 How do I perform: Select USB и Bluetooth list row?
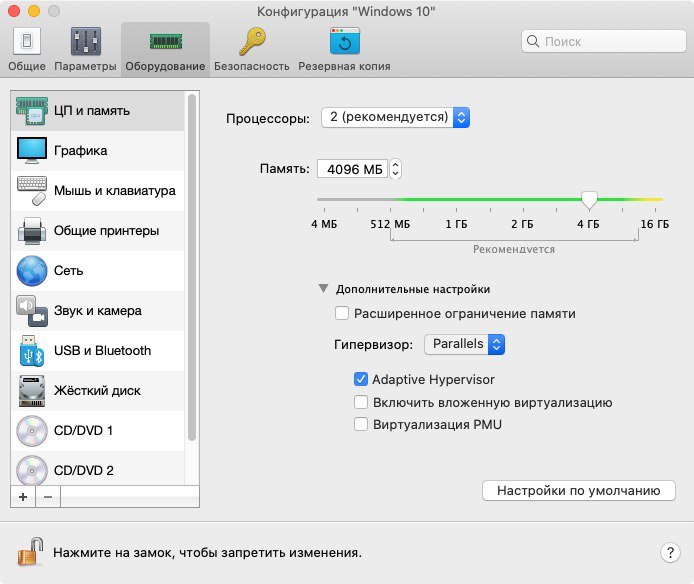[x=97, y=351]
